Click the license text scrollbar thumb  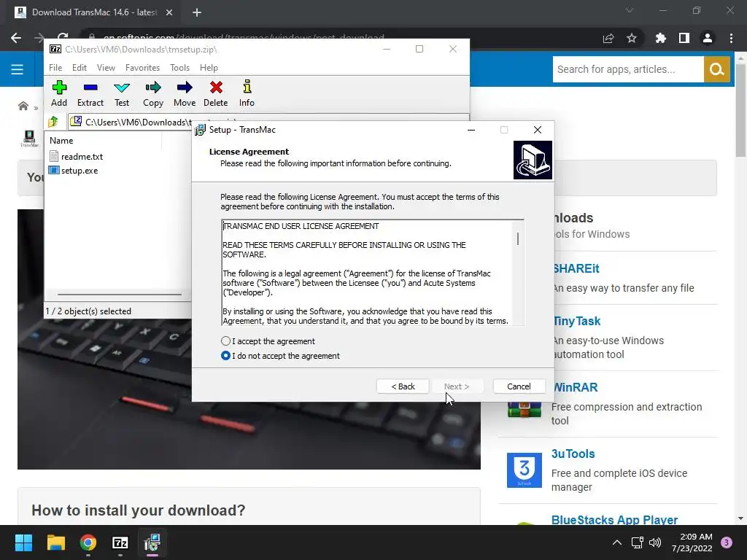pyautogui.click(x=518, y=238)
